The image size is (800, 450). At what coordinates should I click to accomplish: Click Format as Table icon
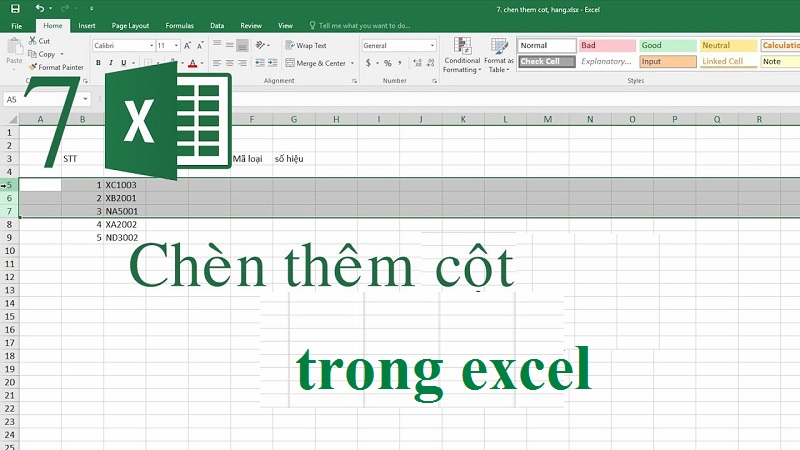[x=498, y=55]
